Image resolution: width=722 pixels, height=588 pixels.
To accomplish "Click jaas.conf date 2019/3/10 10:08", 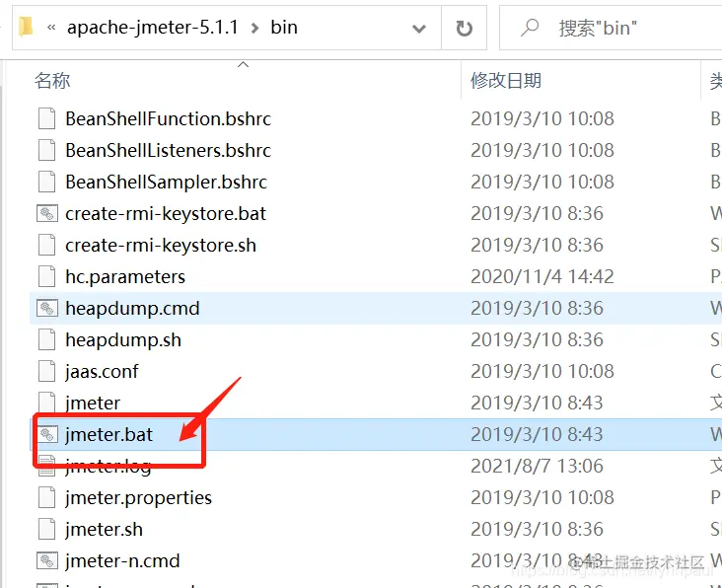I will coord(542,371).
